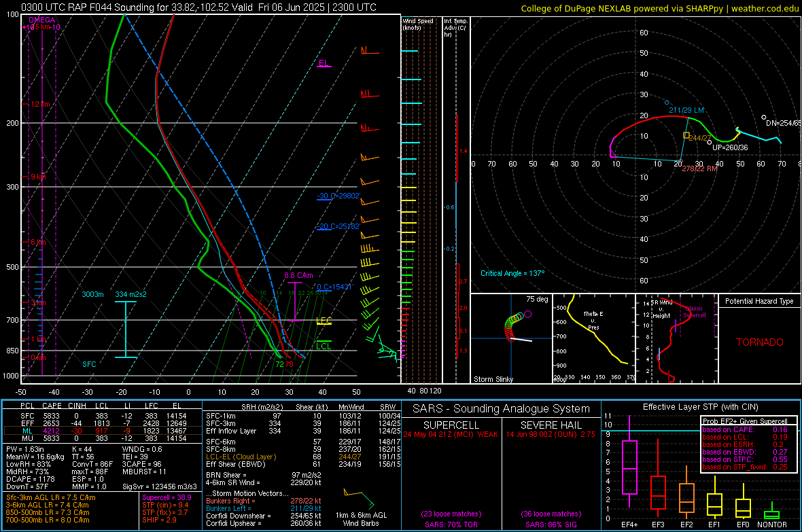The width and height of the screenshot is (802, 532).
Task: Click the 'Potential Hazard Type' header
Action: [x=759, y=301]
